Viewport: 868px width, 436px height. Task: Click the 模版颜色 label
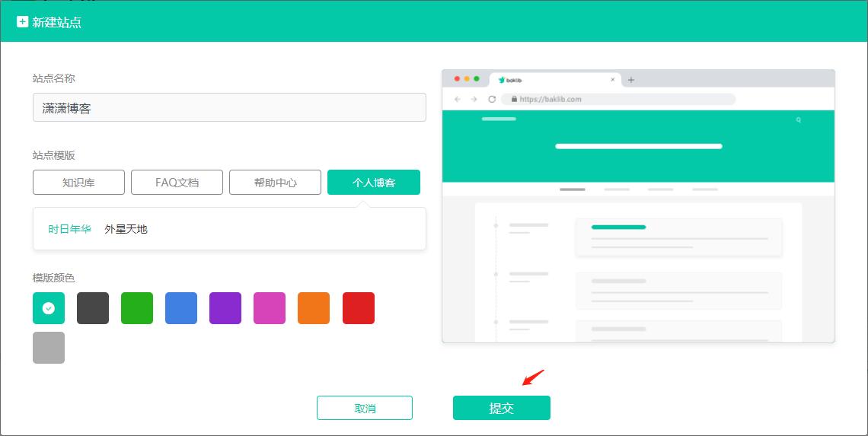point(54,278)
